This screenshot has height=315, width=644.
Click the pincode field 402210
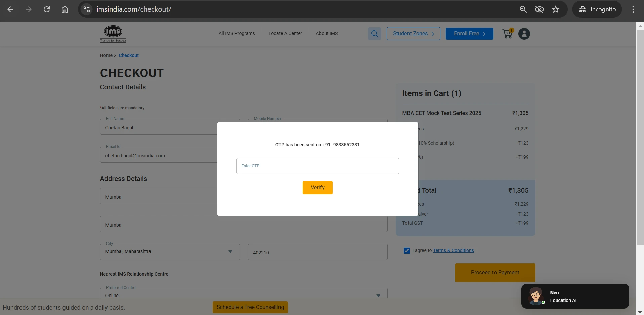pyautogui.click(x=318, y=252)
